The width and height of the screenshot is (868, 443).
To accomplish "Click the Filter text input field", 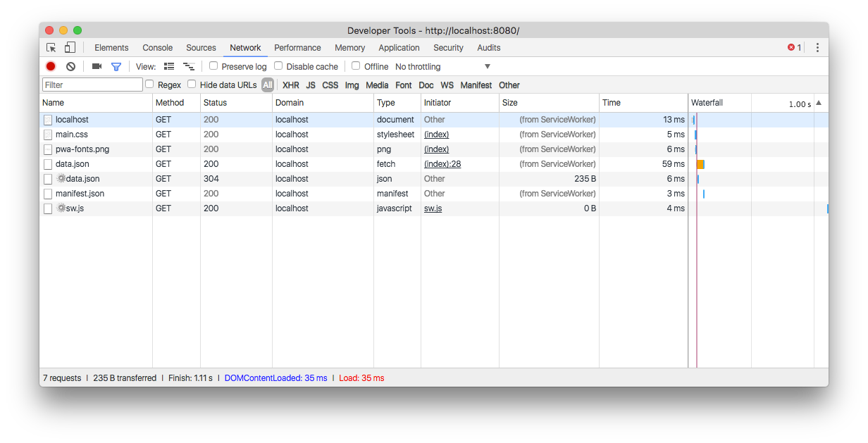I will coord(92,85).
